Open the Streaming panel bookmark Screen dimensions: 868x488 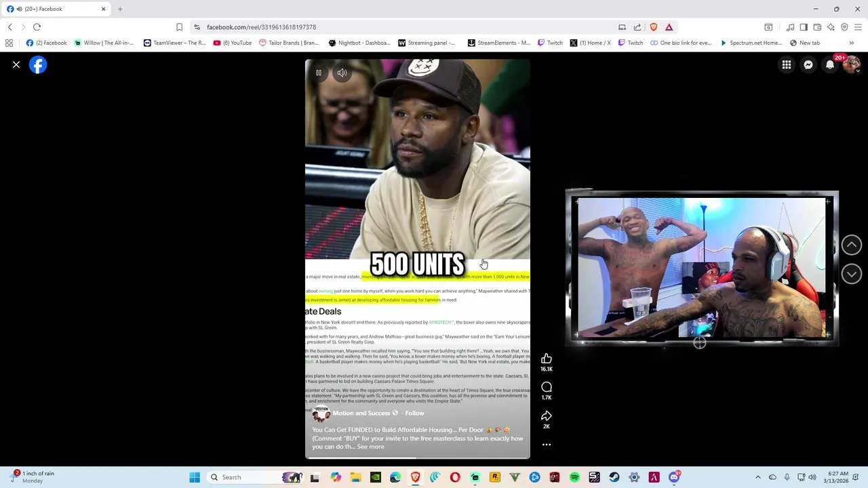coord(427,43)
